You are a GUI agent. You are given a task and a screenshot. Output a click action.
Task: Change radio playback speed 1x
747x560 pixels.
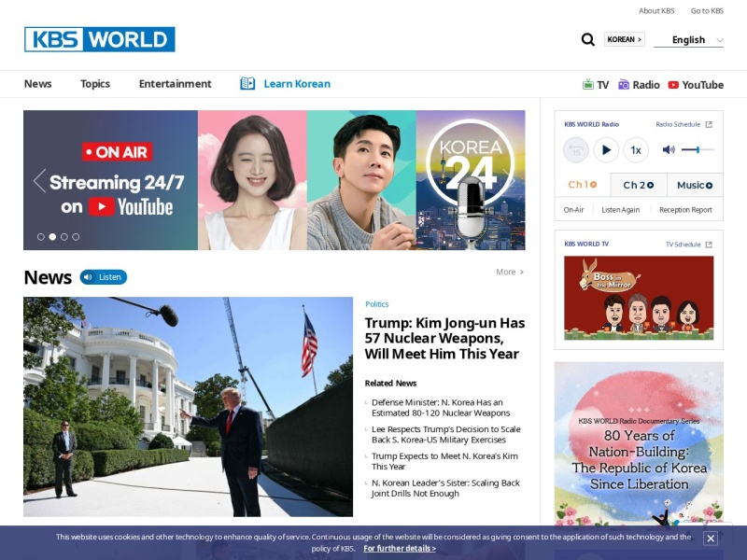(x=636, y=150)
